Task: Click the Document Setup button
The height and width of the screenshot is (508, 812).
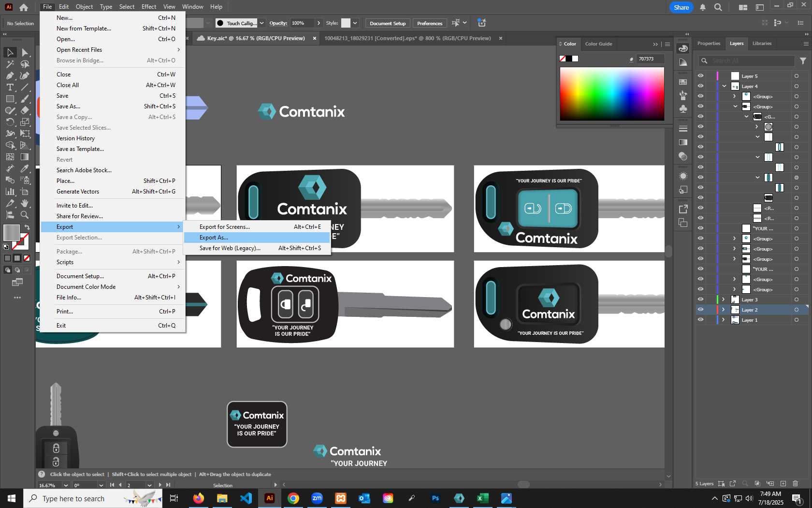Action: click(x=388, y=23)
